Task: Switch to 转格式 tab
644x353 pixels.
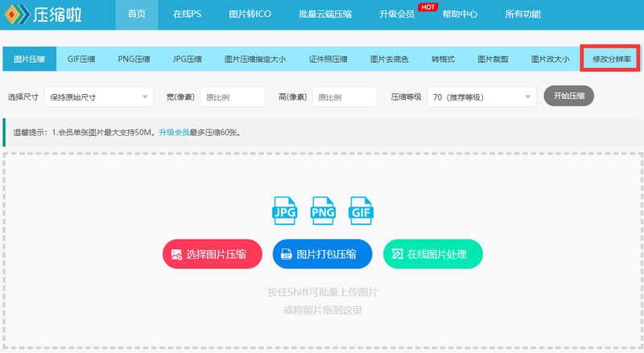Action: coord(444,60)
